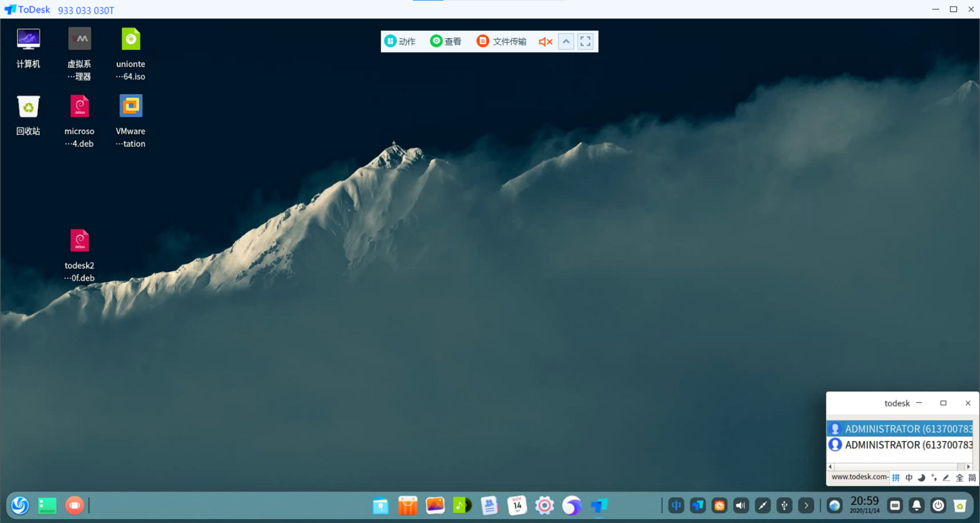This screenshot has height=523, width=980.
Task: Select the todesk2 .deb package icon
Action: point(80,255)
